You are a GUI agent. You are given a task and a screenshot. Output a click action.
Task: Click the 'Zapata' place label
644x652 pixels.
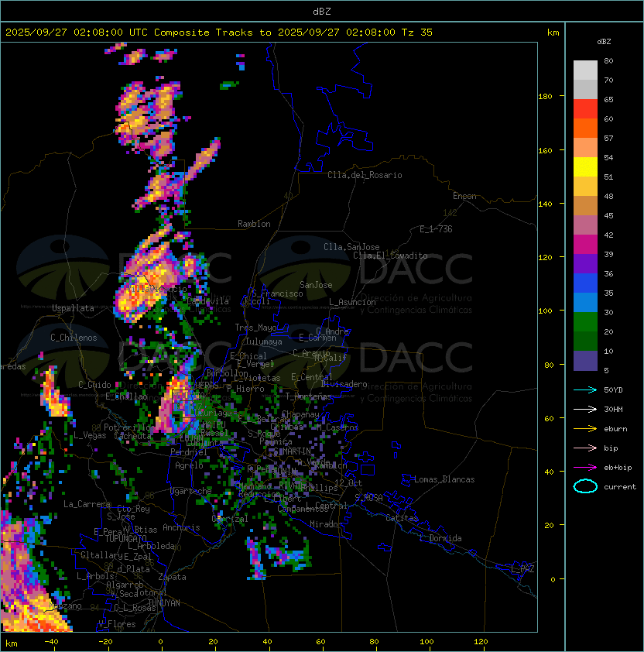click(x=172, y=577)
